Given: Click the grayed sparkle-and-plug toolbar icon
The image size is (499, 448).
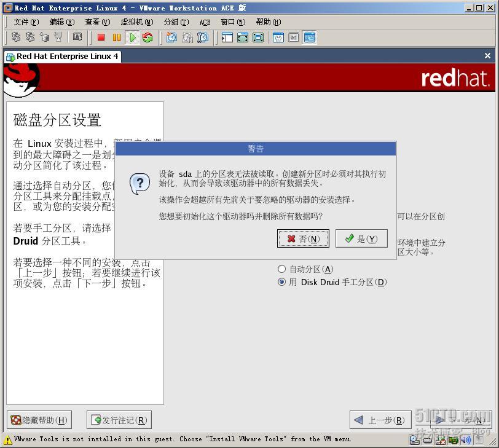Looking at the screenshot, I should tap(58, 37).
